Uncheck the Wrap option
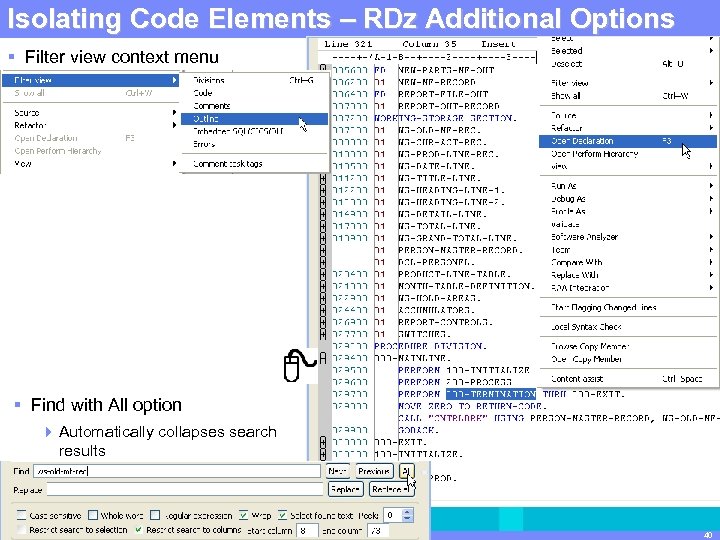The height and width of the screenshot is (540, 720). pos(243,515)
